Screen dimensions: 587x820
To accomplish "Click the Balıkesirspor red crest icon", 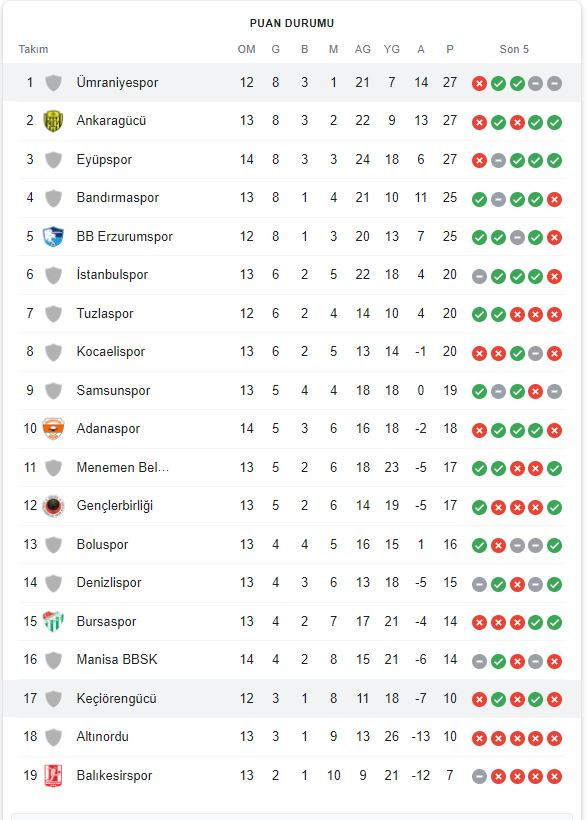I will (53, 775).
